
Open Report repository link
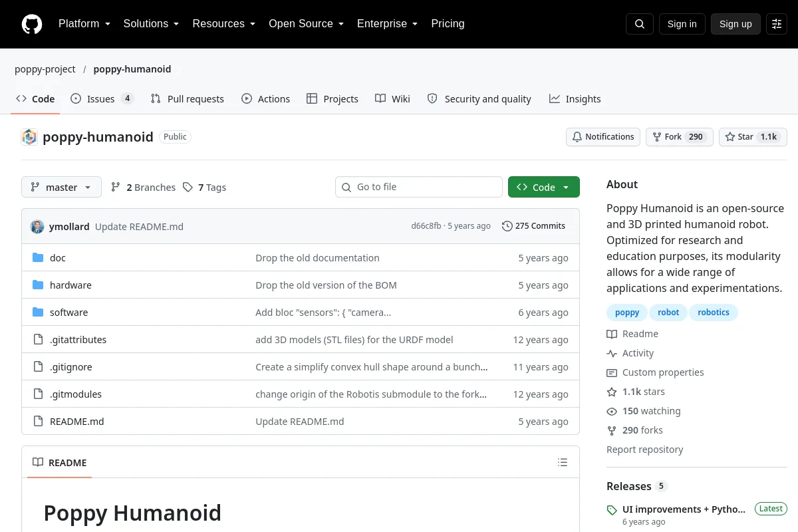(645, 450)
